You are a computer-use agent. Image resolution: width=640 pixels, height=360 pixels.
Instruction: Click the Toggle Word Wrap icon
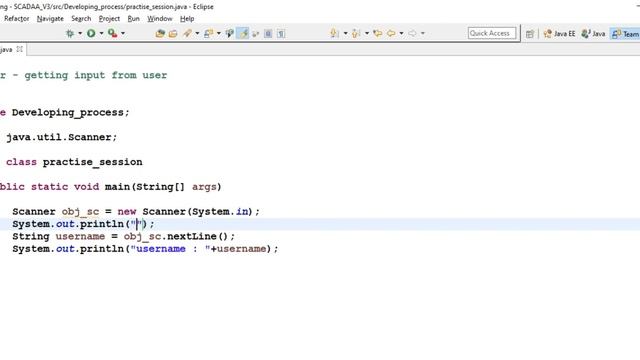[x=256, y=33]
